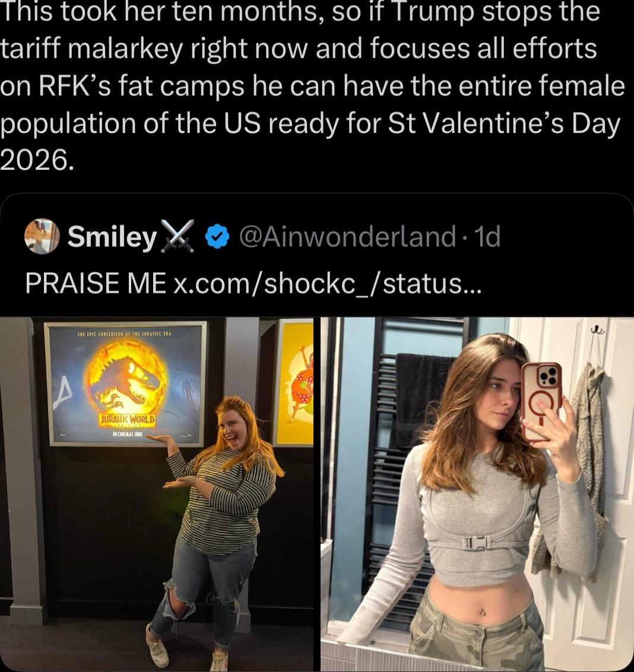Click the 2026. text line

pos(37,160)
